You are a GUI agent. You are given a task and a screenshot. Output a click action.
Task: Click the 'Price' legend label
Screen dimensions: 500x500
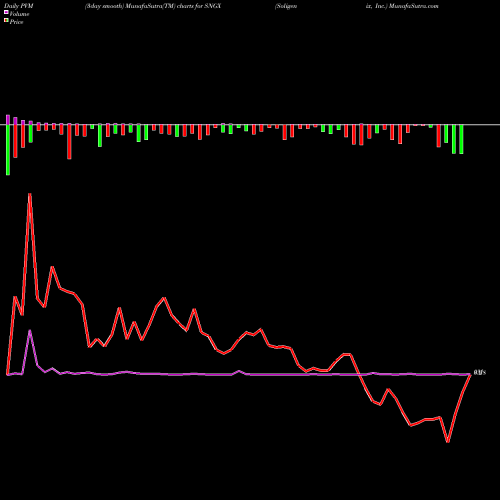pyautogui.click(x=16, y=22)
